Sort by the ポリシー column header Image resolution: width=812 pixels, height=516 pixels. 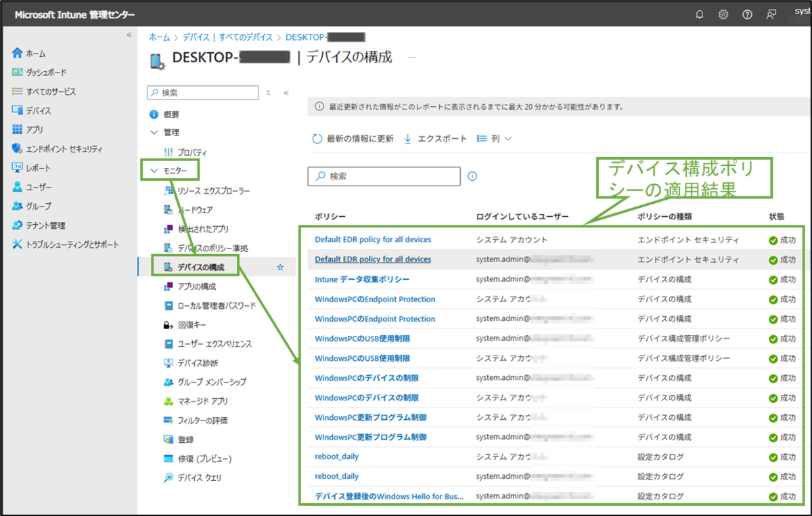click(x=330, y=217)
